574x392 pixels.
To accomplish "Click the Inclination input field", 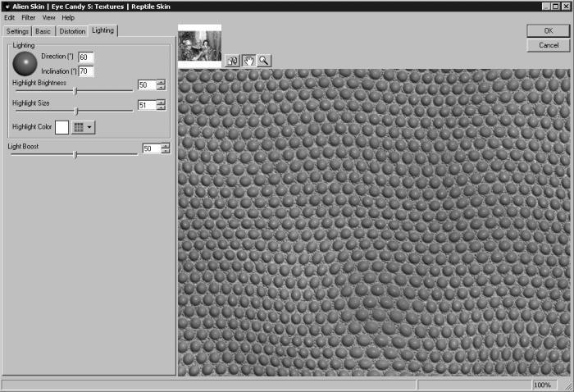I will [x=85, y=71].
